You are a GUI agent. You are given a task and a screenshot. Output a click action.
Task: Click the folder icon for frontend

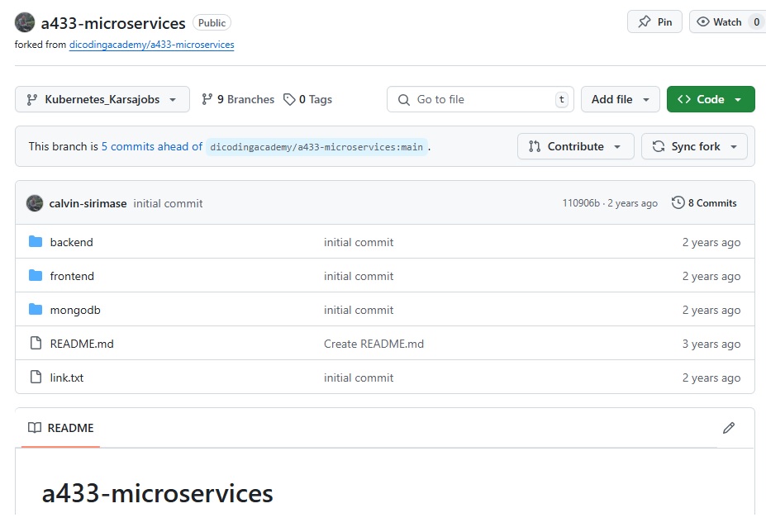36,276
